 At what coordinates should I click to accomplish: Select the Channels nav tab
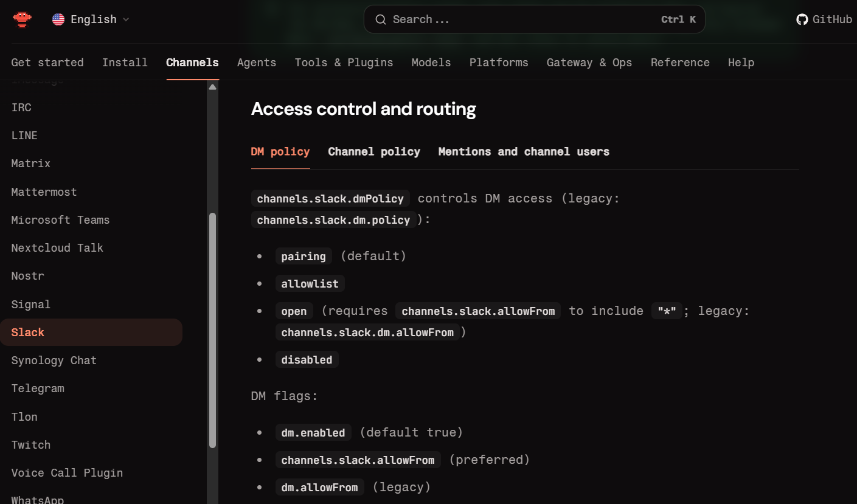click(192, 62)
